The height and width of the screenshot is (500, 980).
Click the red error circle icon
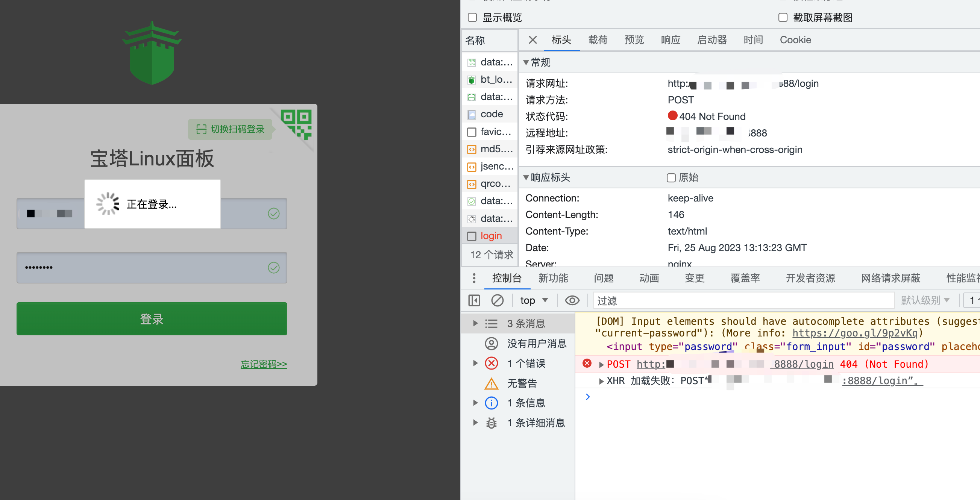click(492, 364)
